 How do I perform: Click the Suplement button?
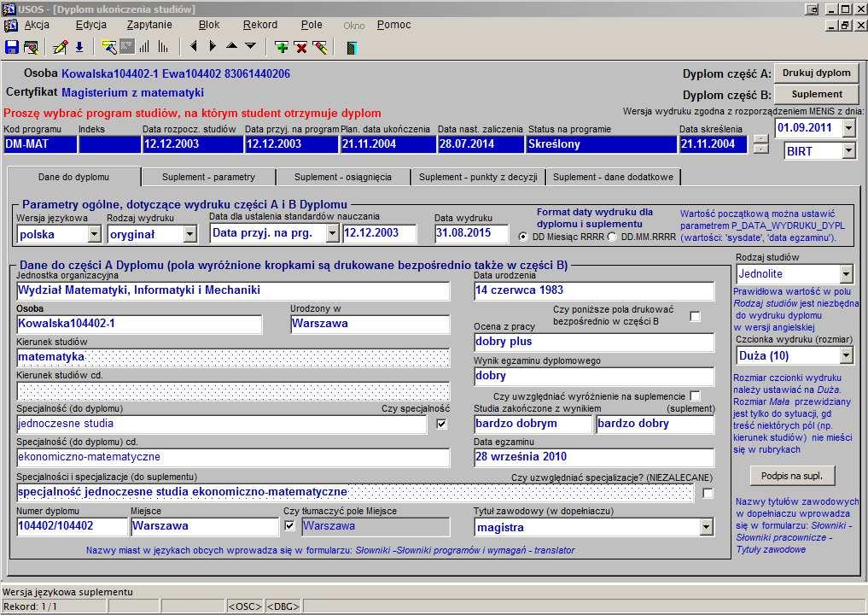click(816, 94)
